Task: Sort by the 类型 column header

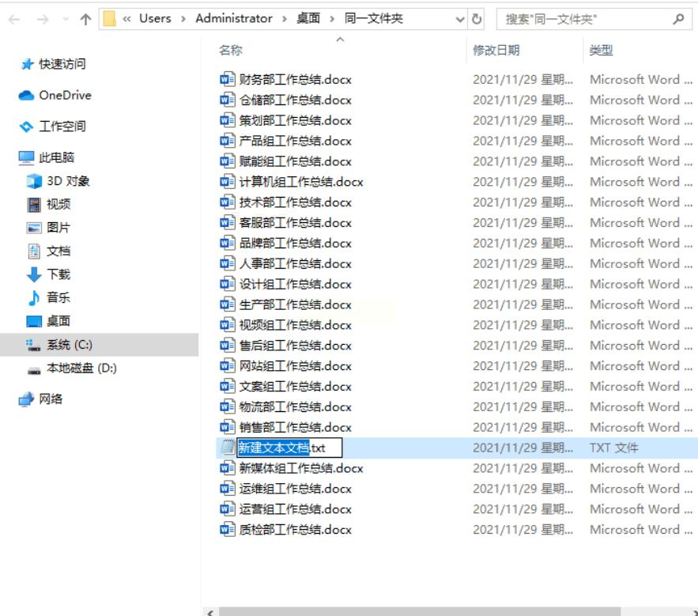Action: (x=601, y=51)
